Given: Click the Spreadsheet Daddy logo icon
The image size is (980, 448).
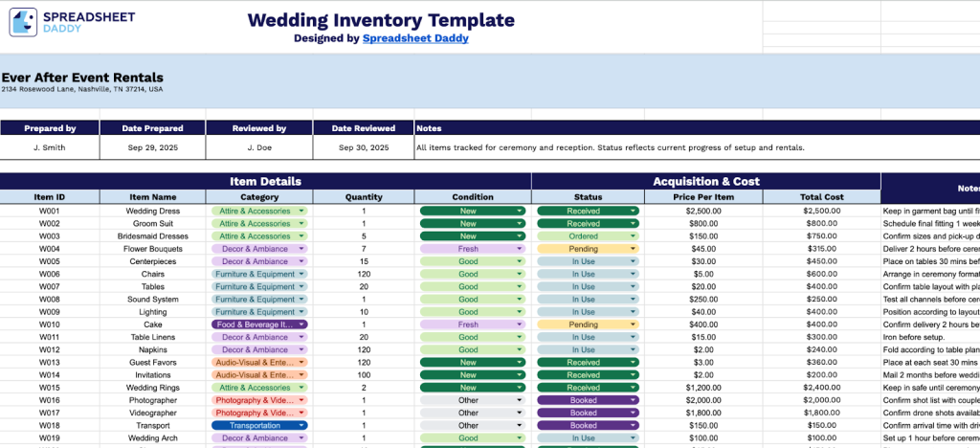Looking at the screenshot, I should point(23,22).
